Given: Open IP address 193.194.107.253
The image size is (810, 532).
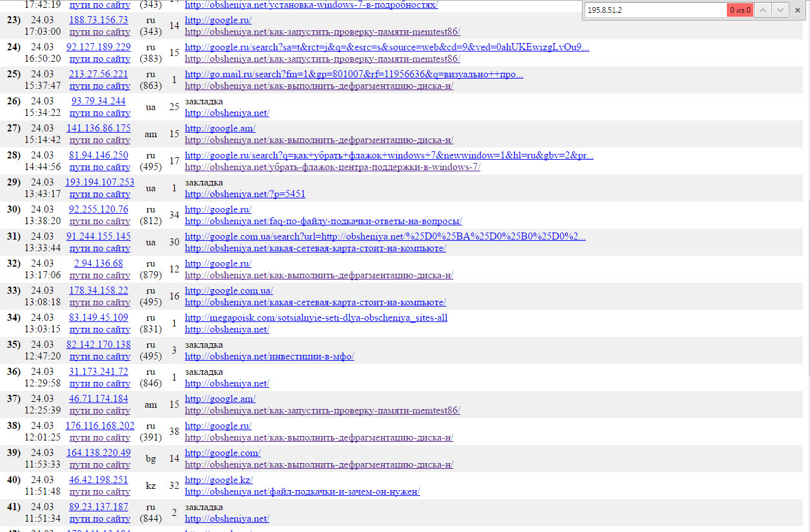Looking at the screenshot, I should pyautogui.click(x=100, y=182).
